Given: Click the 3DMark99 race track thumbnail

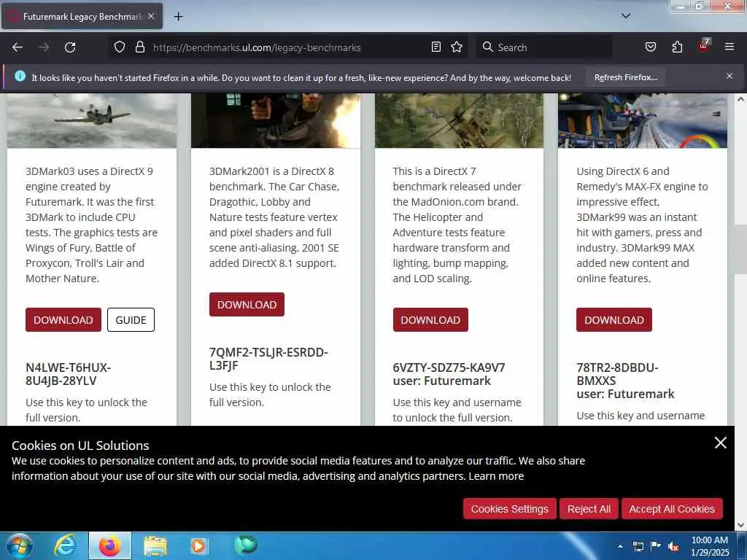Looking at the screenshot, I should pos(643,120).
